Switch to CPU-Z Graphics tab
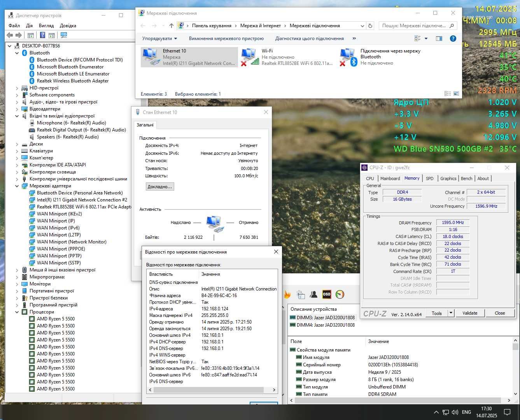Image resolution: width=520 pixels, height=420 pixels. click(x=448, y=178)
